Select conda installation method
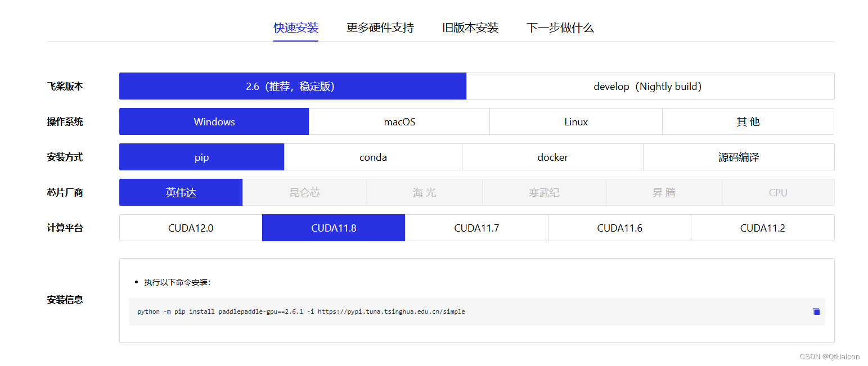Viewport: 868px width, 366px height. point(373,157)
